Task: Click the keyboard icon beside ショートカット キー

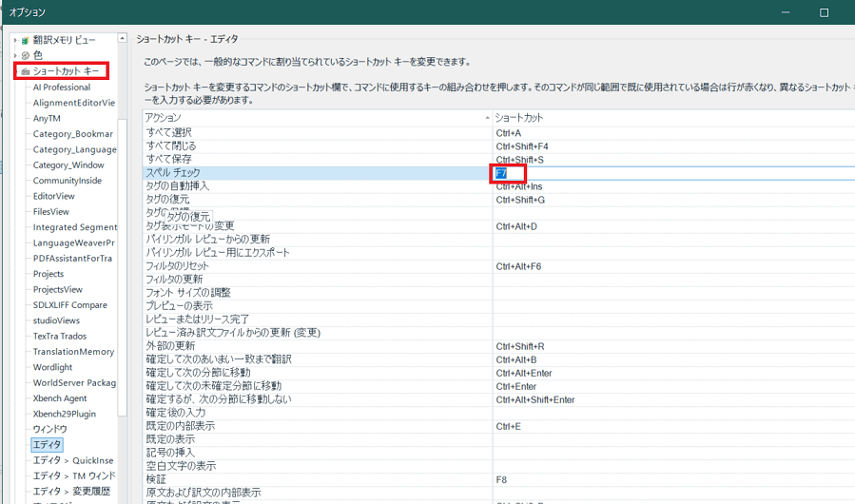Action: (25, 71)
